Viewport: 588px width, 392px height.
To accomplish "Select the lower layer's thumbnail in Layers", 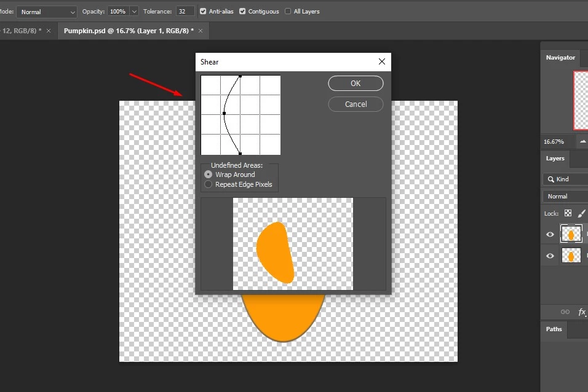I will [x=571, y=256].
